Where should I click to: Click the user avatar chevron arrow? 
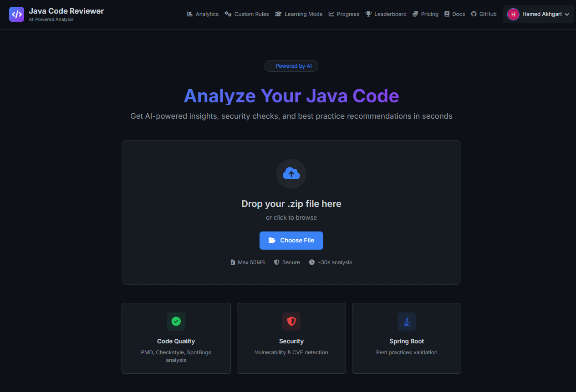[566, 14]
